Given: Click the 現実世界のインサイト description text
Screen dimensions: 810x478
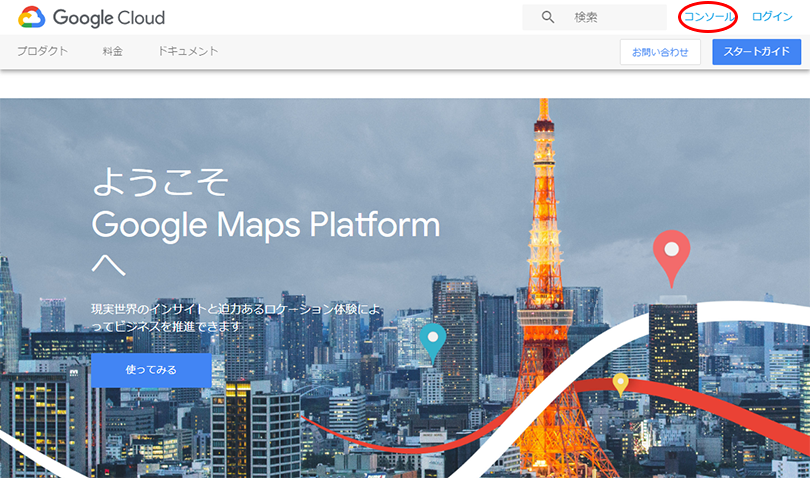Looking at the screenshot, I should pyautogui.click(x=236, y=317).
